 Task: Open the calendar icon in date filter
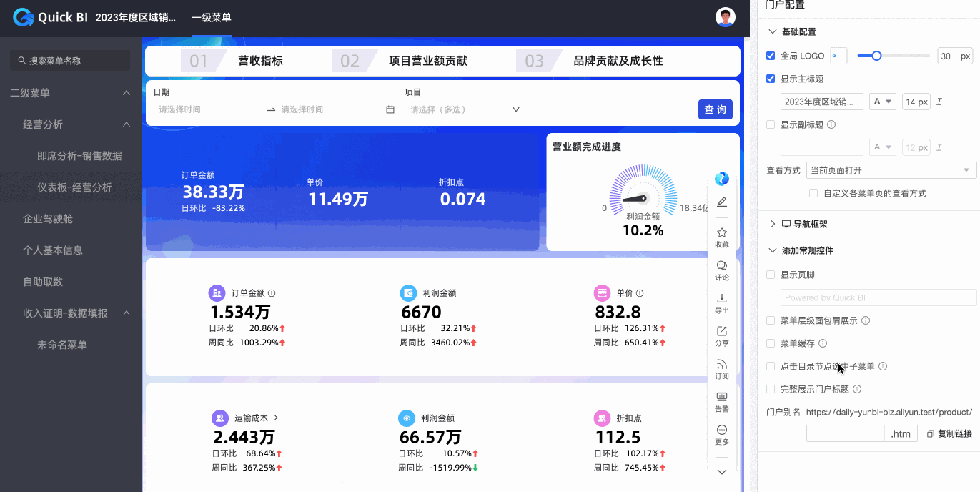(390, 109)
